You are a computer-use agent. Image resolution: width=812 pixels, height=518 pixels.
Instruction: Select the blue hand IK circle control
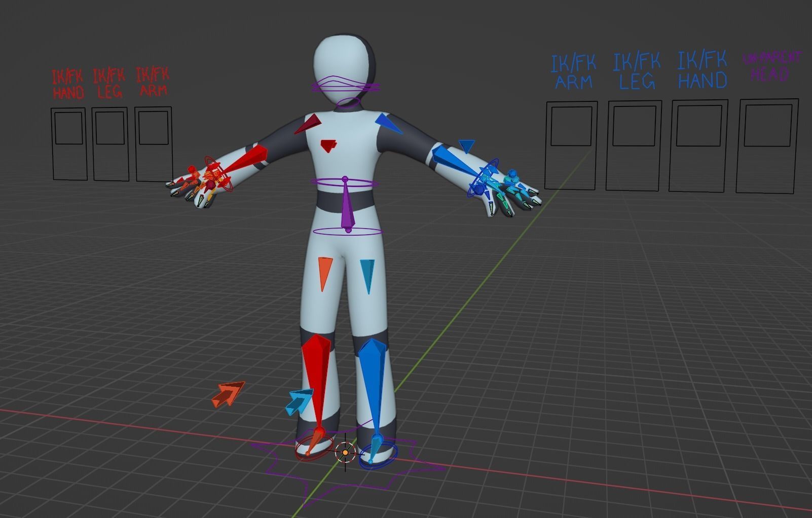click(x=483, y=178)
